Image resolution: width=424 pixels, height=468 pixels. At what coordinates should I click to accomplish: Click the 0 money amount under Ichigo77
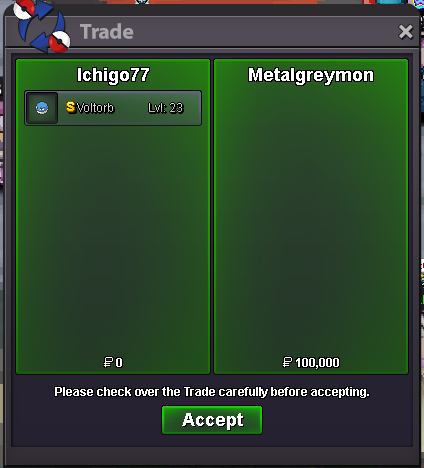[x=119, y=362]
